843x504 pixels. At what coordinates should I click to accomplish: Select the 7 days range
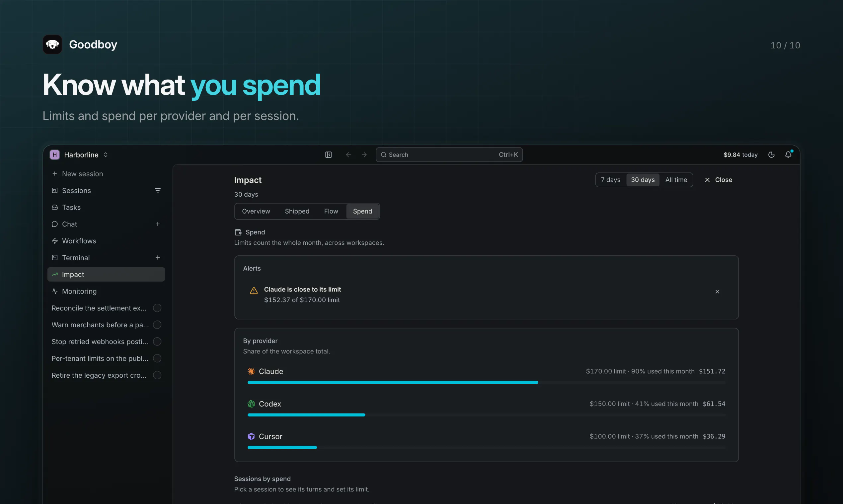coord(610,180)
